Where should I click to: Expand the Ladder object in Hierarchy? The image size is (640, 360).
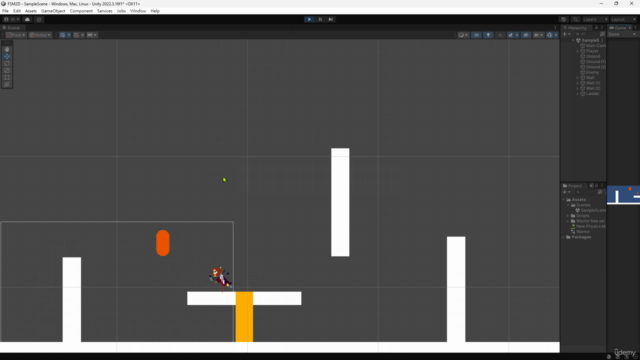(578, 93)
